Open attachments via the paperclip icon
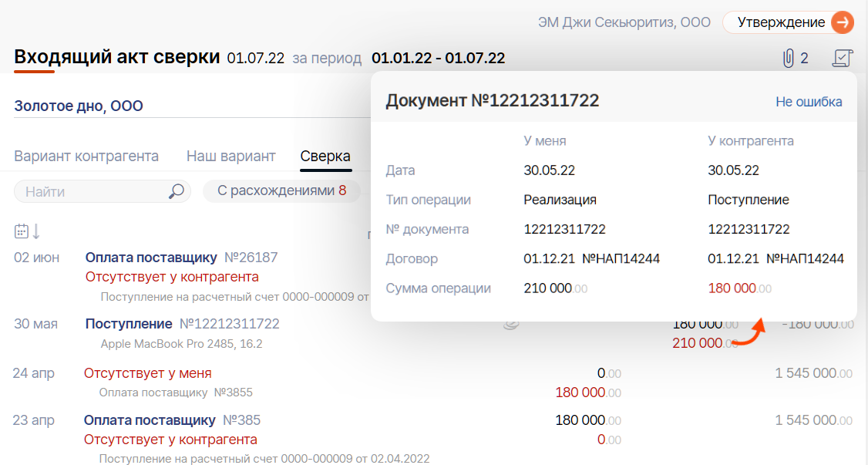This screenshot has height=465, width=868. [x=788, y=58]
